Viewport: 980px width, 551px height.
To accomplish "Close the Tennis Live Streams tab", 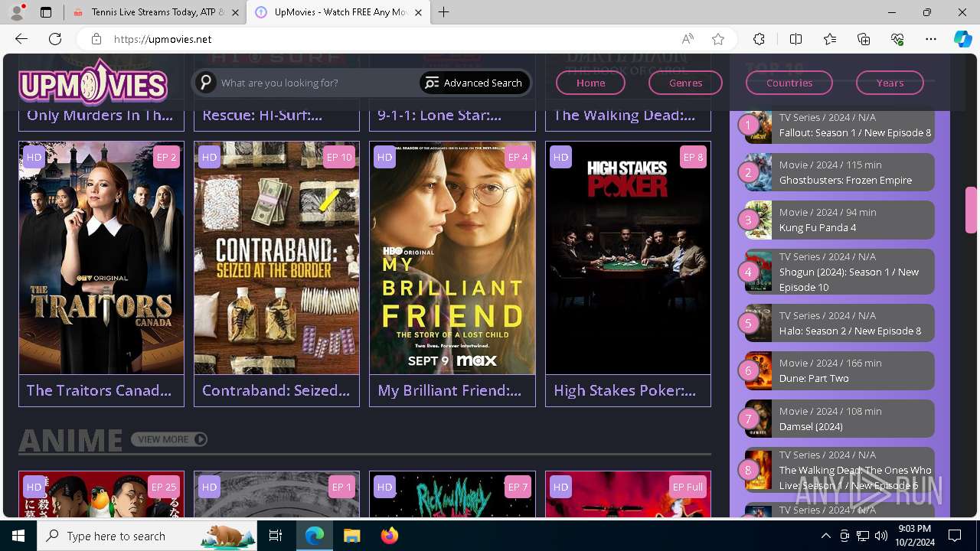I will 235,12.
